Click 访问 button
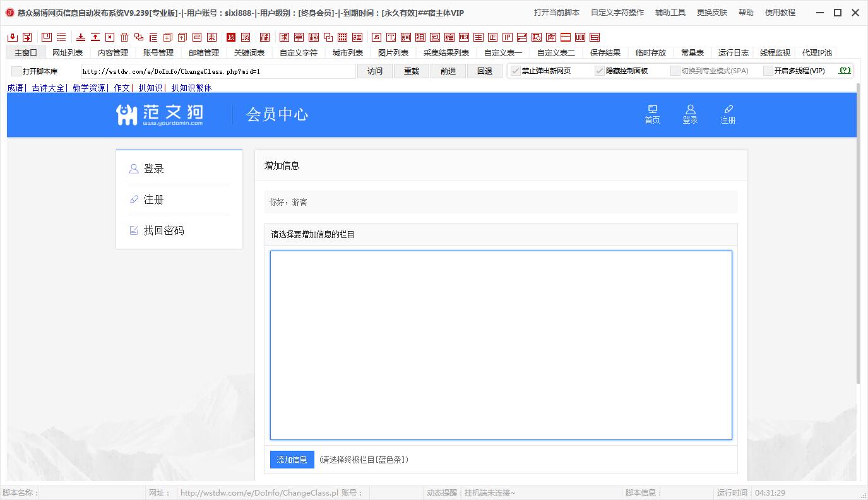The width and height of the screenshot is (868, 500). pos(375,71)
